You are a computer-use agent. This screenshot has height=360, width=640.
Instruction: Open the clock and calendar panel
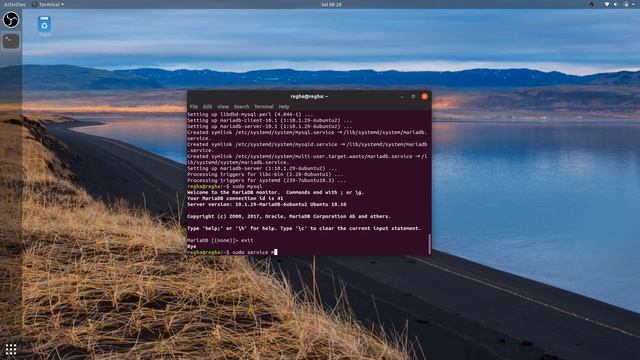click(x=331, y=4)
